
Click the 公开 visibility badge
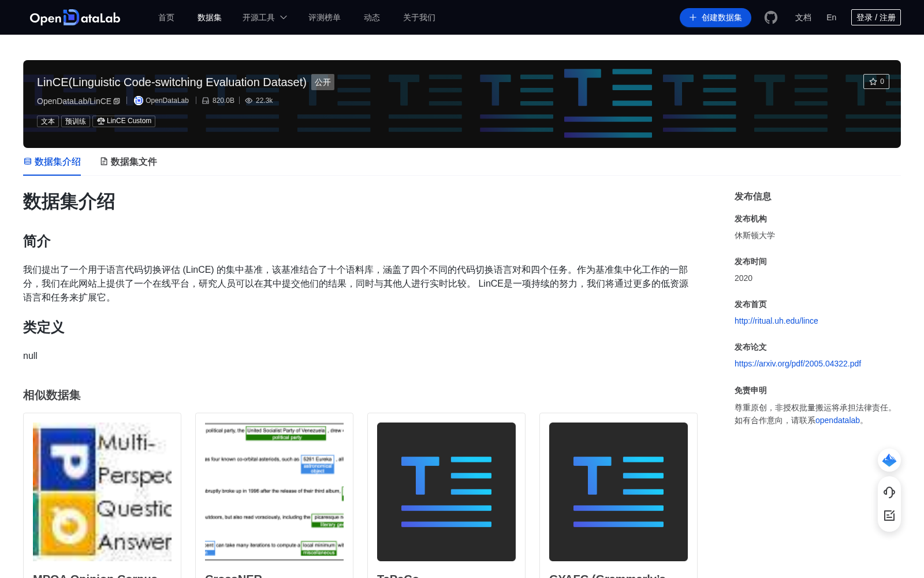click(x=323, y=82)
